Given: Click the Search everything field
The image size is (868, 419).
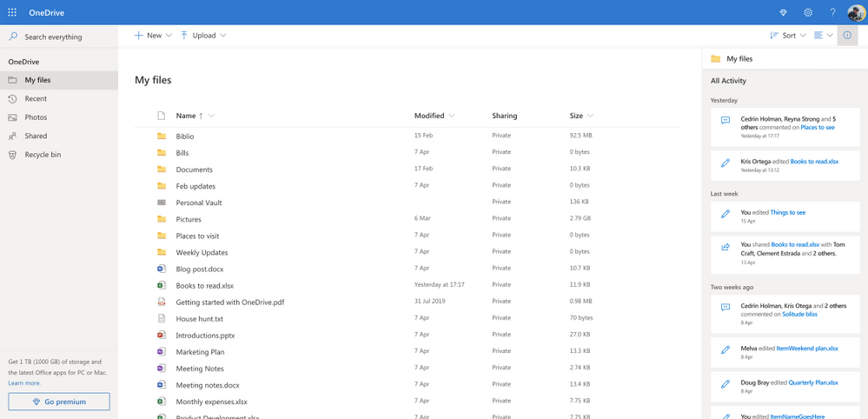Looking at the screenshot, I should 59,37.
